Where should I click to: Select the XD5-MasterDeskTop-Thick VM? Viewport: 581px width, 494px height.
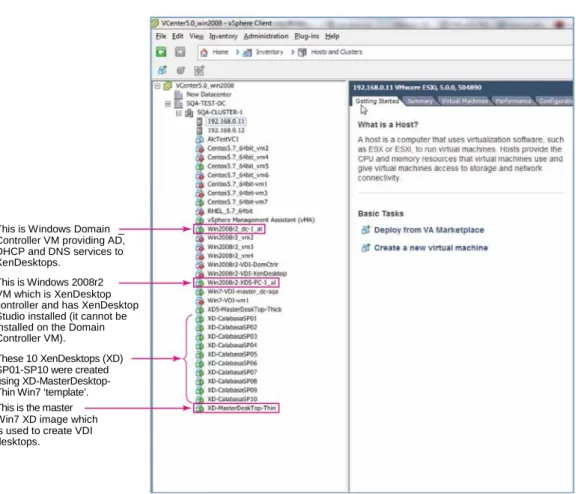click(x=245, y=309)
